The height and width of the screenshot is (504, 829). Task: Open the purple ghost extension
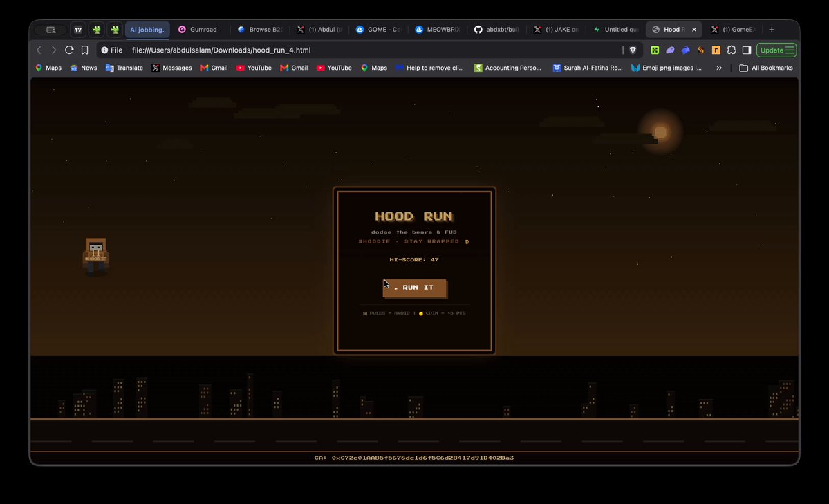(671, 50)
